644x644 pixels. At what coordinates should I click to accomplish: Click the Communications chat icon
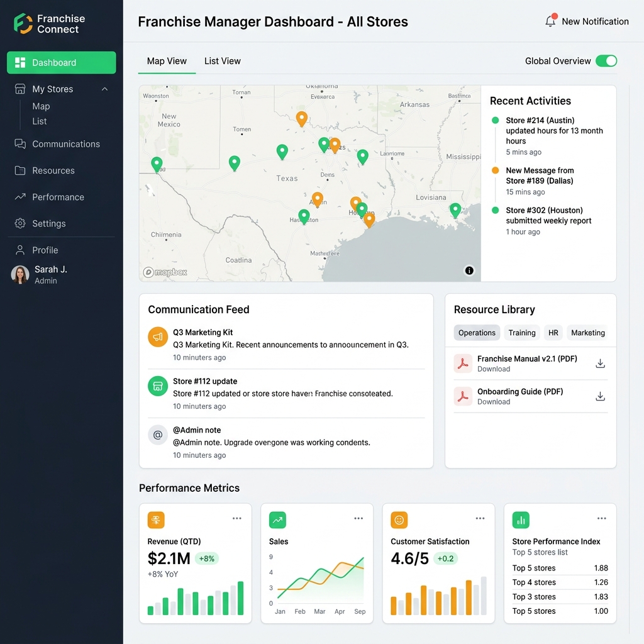[20, 144]
